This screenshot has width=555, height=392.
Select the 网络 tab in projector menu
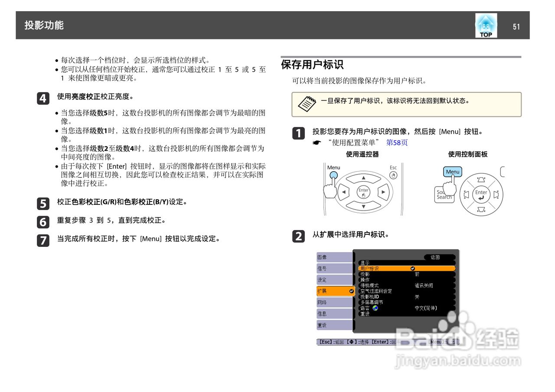[x=334, y=302]
